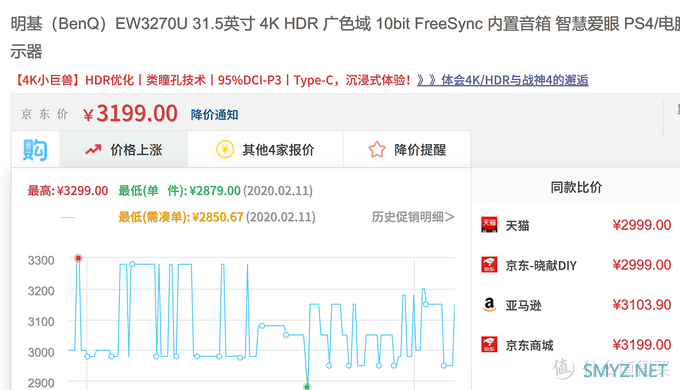This screenshot has width=680, height=390.
Task: Click the 京东-晓献DIY store logo icon
Action: pyautogui.click(x=489, y=265)
